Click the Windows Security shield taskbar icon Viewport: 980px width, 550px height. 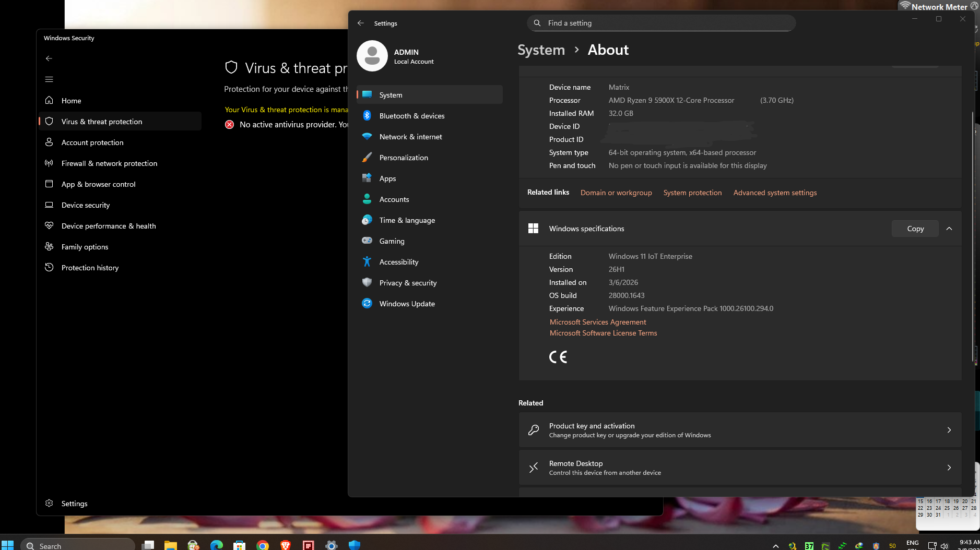[355, 545]
